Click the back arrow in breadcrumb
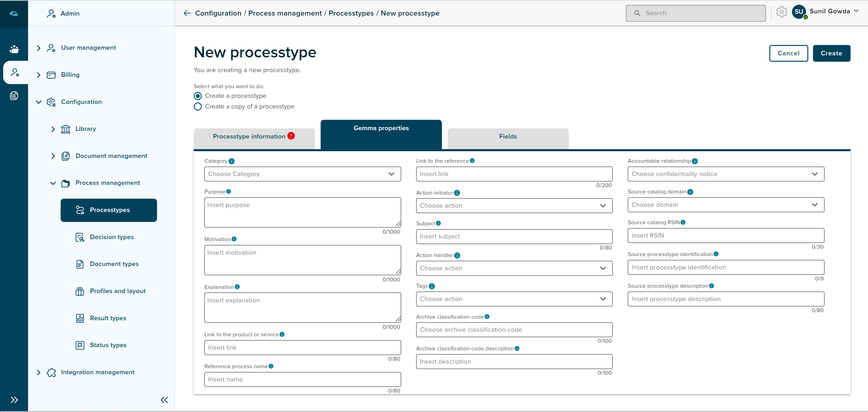 point(187,13)
